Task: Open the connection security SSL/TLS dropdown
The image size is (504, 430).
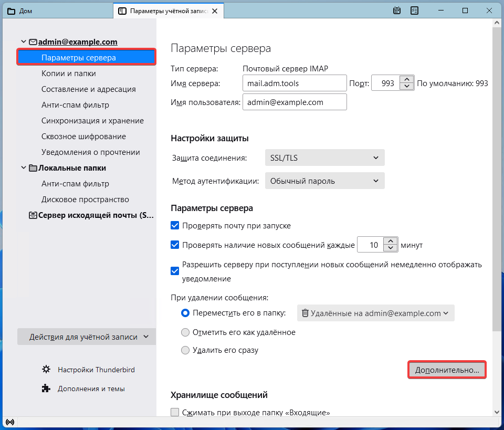Action: 324,158
